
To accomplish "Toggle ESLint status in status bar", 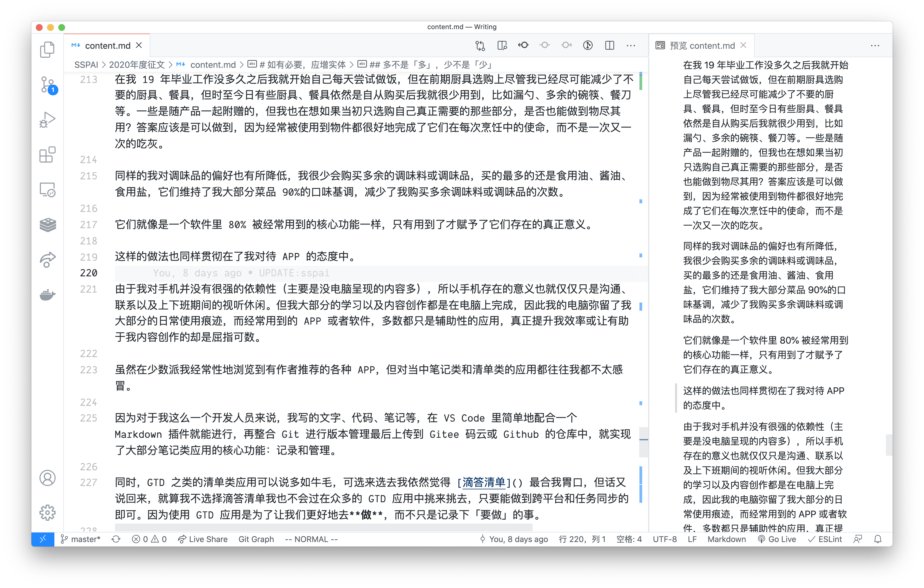I will tap(825, 539).
